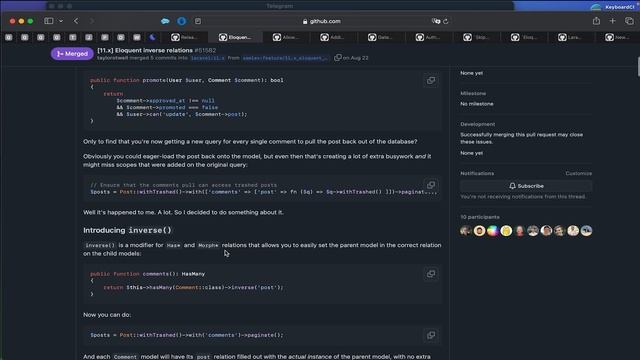
Task: Click the pull request number #51582
Action: click(x=205, y=50)
